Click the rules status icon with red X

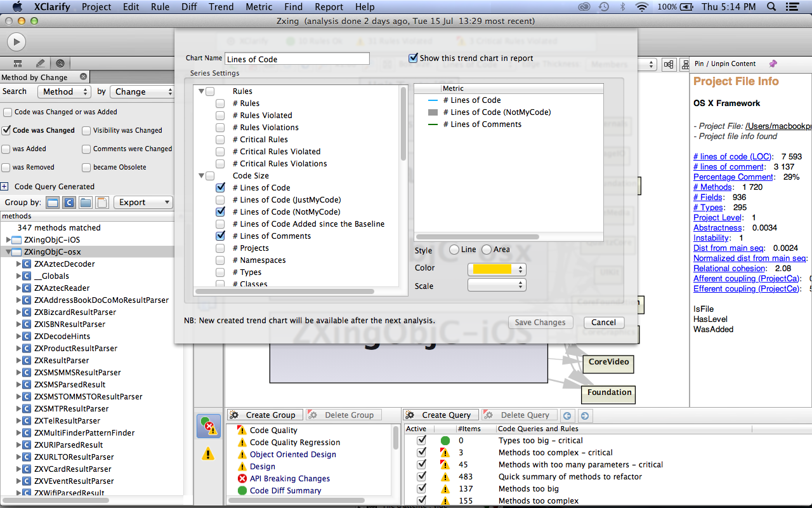(x=208, y=425)
